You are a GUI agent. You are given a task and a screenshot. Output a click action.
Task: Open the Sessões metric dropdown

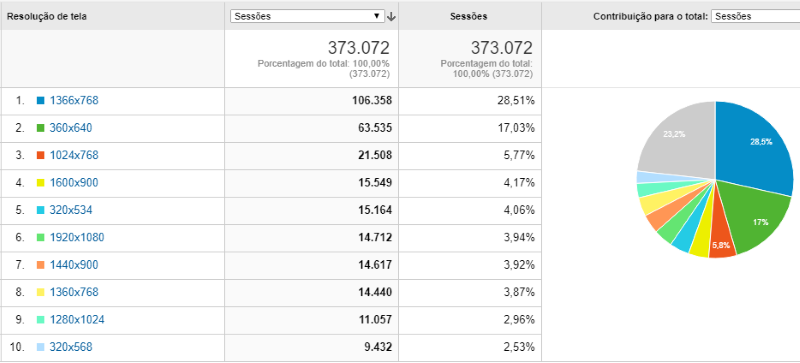tap(308, 16)
